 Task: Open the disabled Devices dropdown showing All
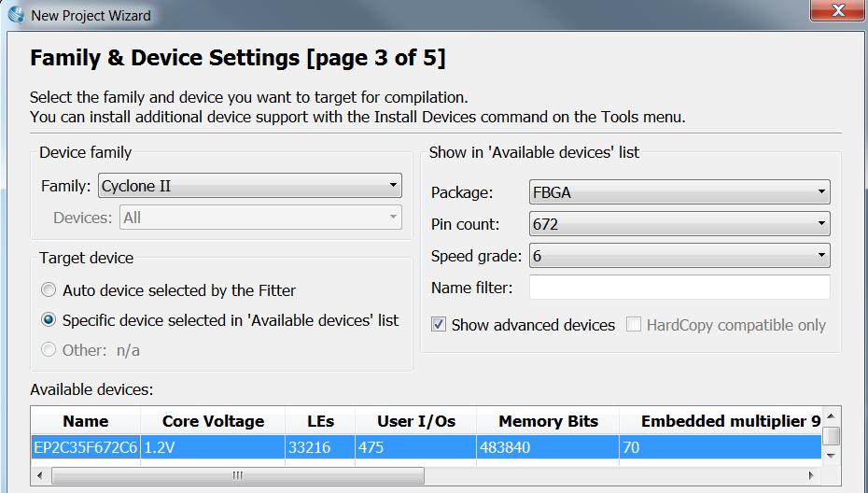[x=260, y=218]
